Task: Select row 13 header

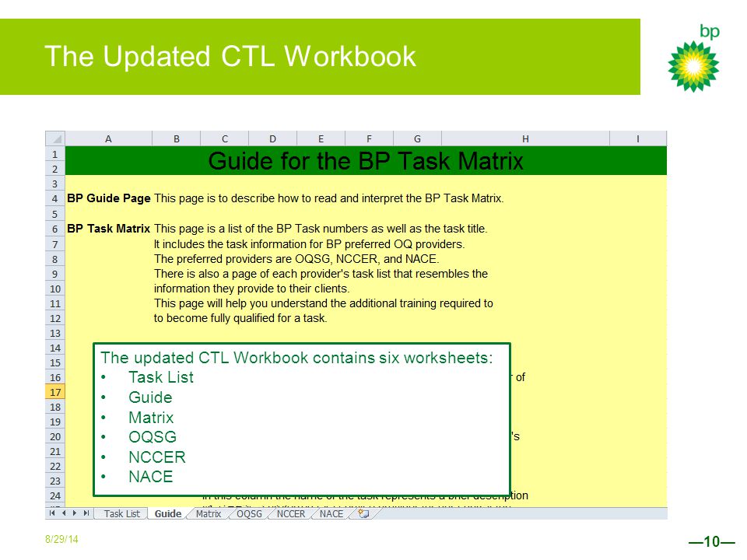Action: (x=55, y=333)
